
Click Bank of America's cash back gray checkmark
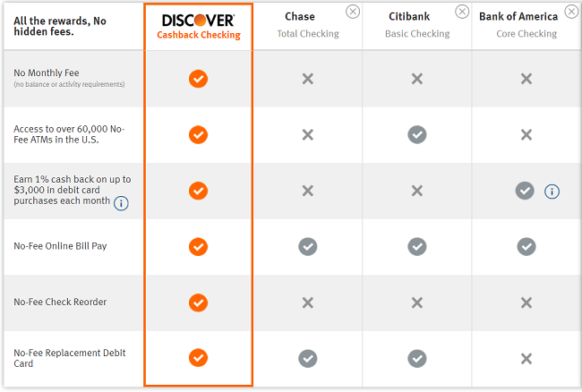[525, 191]
